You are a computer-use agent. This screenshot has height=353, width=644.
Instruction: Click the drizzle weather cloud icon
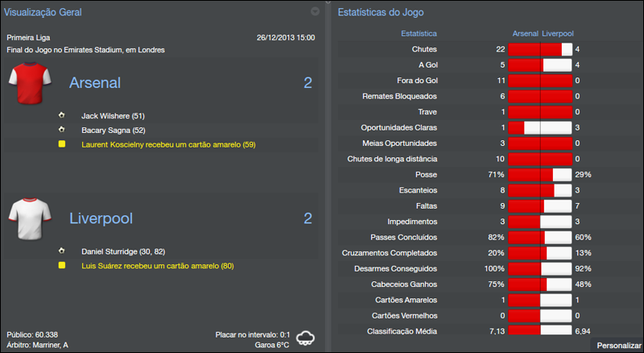point(305,338)
